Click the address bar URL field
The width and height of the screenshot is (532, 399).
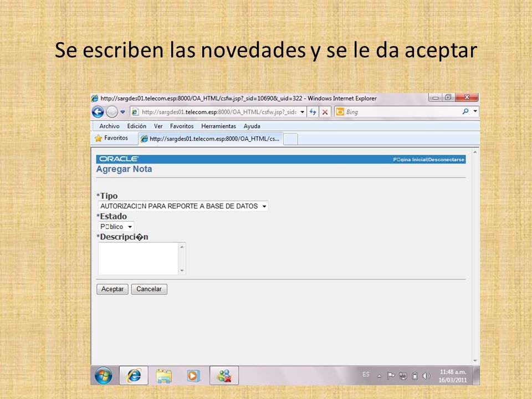[218, 112]
